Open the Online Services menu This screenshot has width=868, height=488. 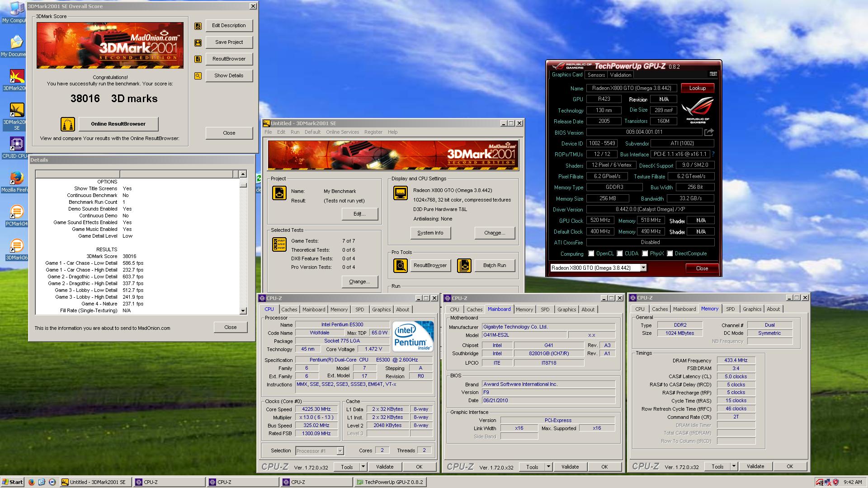coord(342,132)
